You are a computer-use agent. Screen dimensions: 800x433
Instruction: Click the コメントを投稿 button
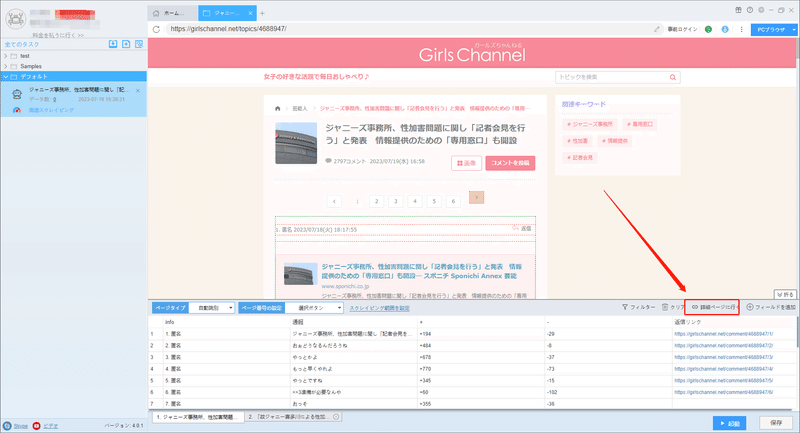(510, 163)
